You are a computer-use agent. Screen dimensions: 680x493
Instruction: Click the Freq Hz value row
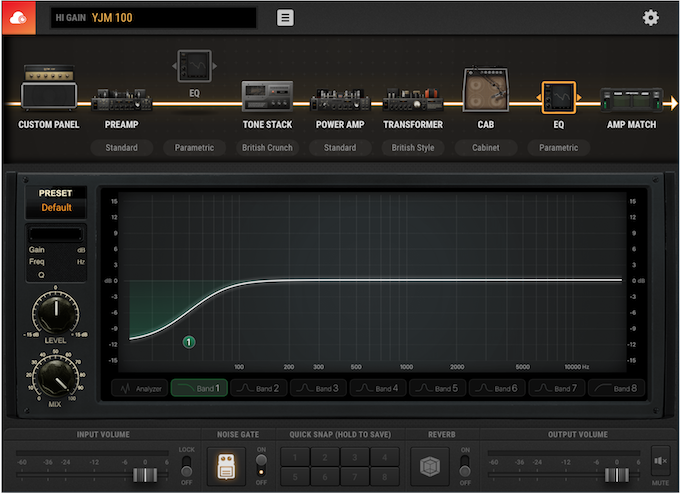(x=56, y=261)
